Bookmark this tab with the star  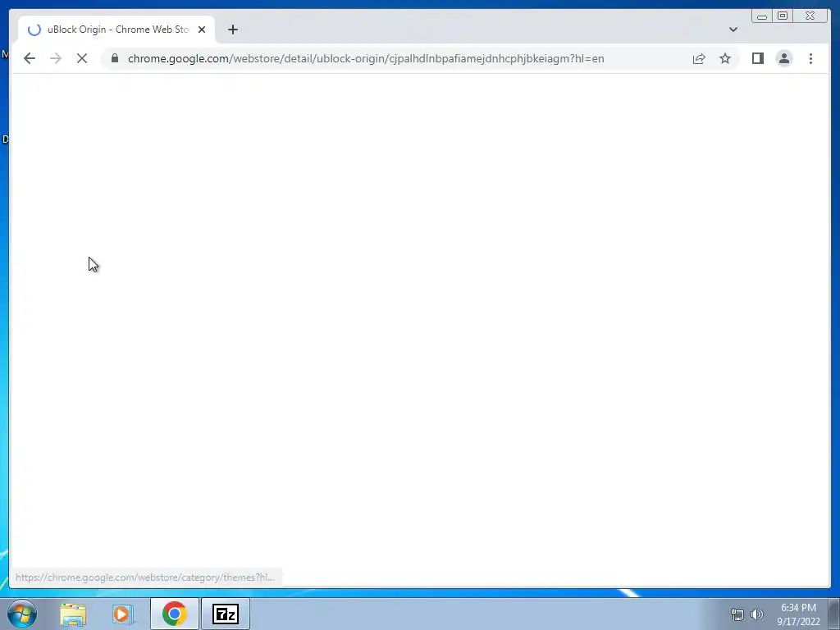pos(725,58)
